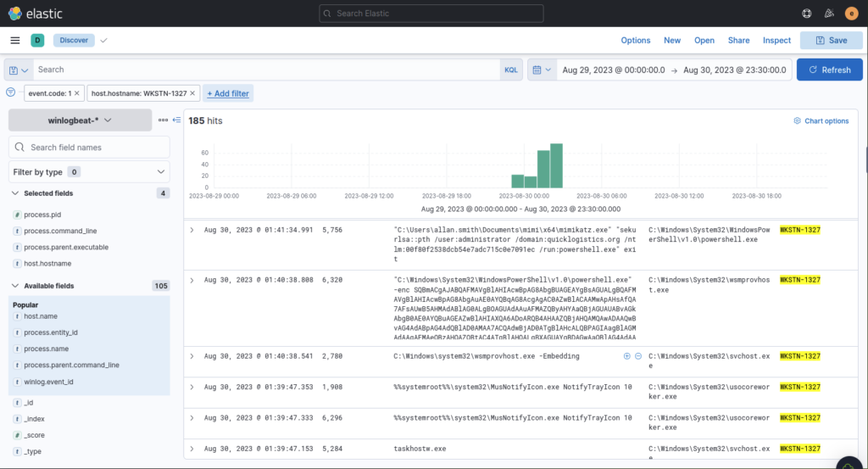Open Chart options

821,120
